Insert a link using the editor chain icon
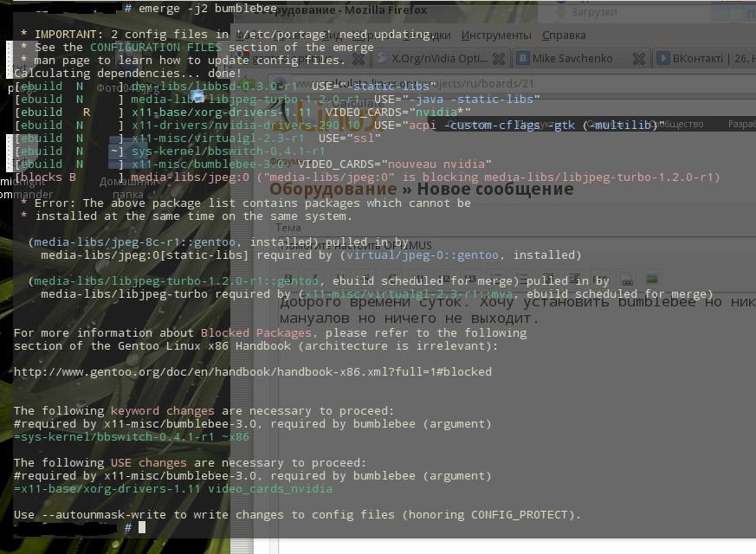756x554 pixels. [x=626, y=279]
